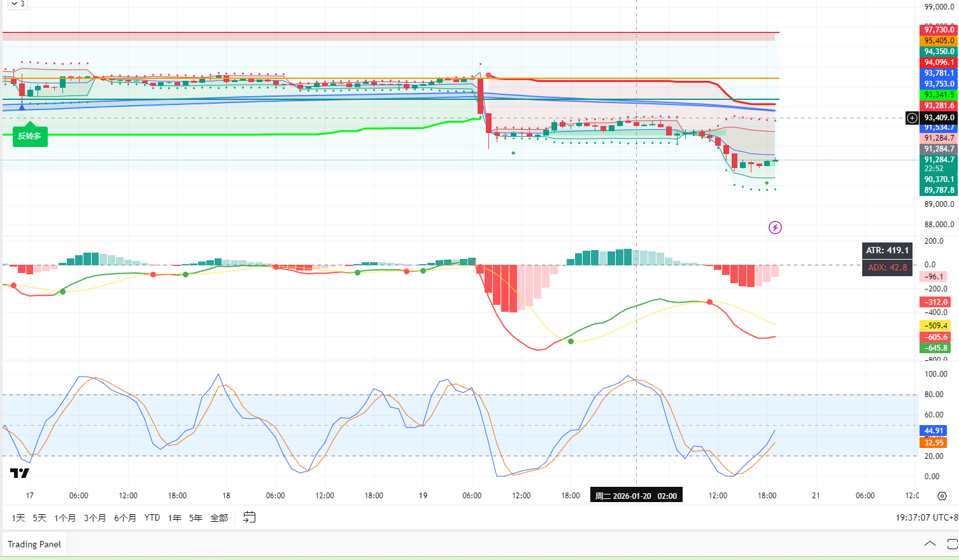959x560 pixels.
Task: Open timezone menu at 19:37:07 UTC+8
Action: 927,517
